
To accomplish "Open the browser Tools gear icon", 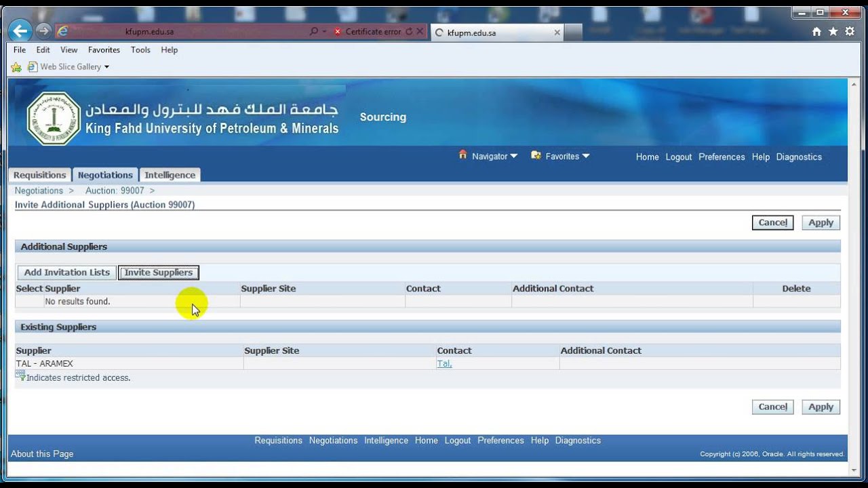I will (x=850, y=32).
